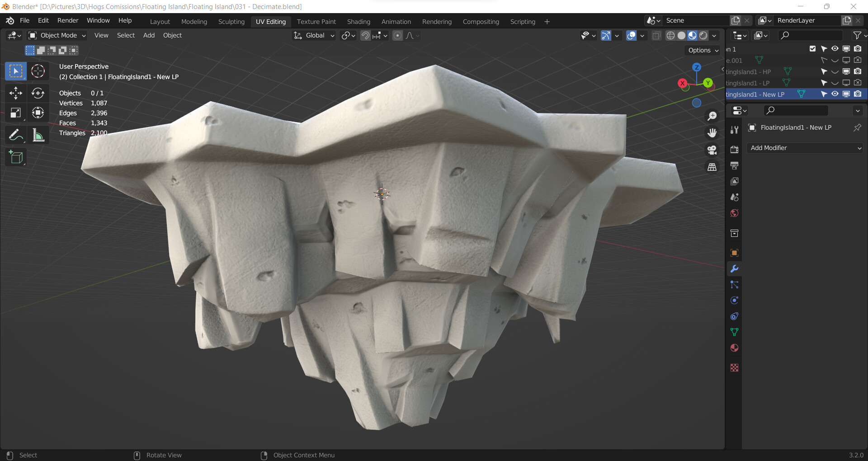Select the Measure tool
The height and width of the screenshot is (461, 868).
tap(38, 135)
